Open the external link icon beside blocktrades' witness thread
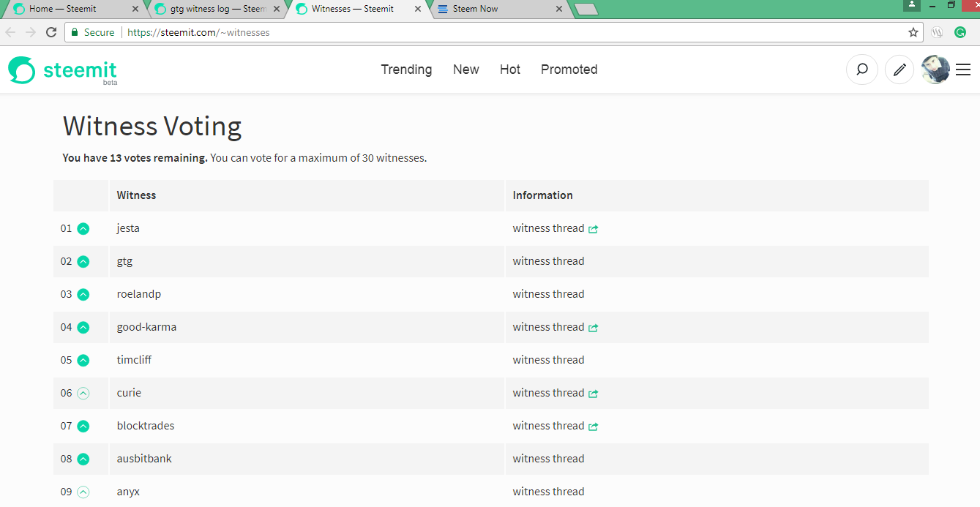Screen dimensions: 980x507 593,427
